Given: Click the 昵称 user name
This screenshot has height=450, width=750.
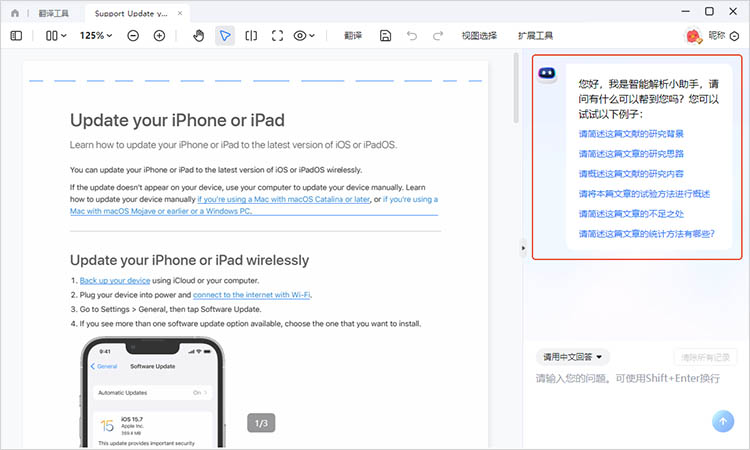Looking at the screenshot, I should (717, 35).
